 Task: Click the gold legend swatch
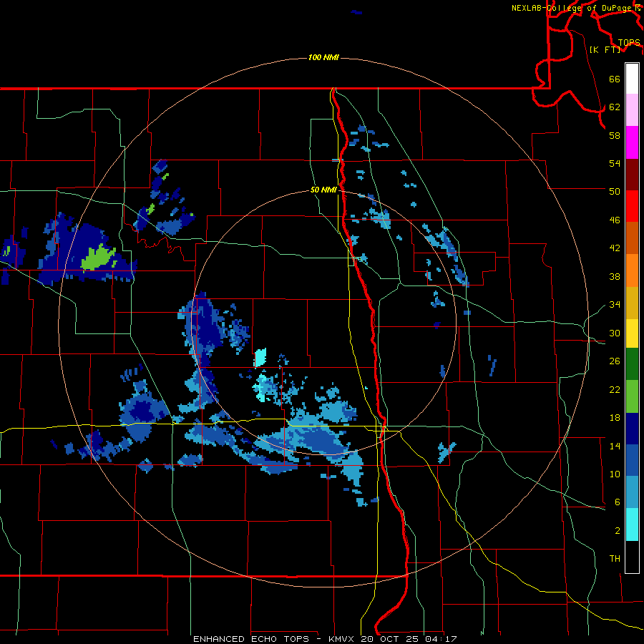point(632,303)
